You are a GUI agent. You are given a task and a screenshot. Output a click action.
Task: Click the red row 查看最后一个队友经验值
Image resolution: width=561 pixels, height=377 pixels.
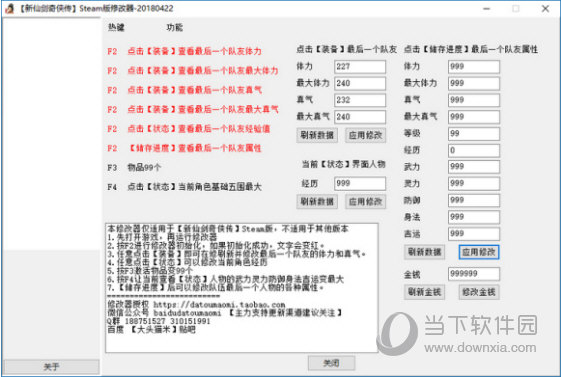click(x=189, y=128)
